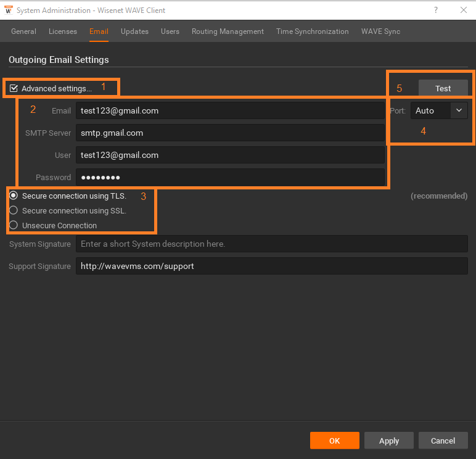This screenshot has height=459, width=476.
Task: Open the WAVE Sync tab
Action: coord(380,31)
